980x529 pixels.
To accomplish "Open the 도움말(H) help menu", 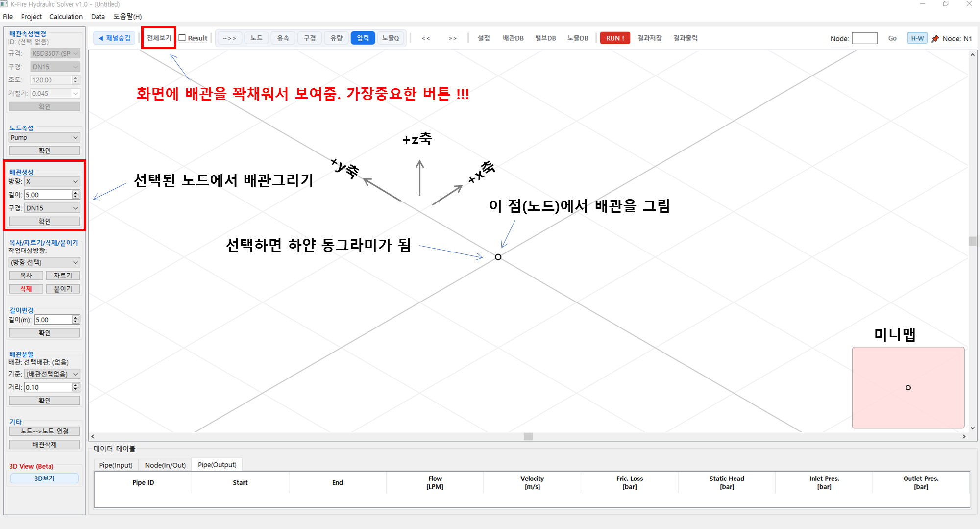I will click(127, 17).
